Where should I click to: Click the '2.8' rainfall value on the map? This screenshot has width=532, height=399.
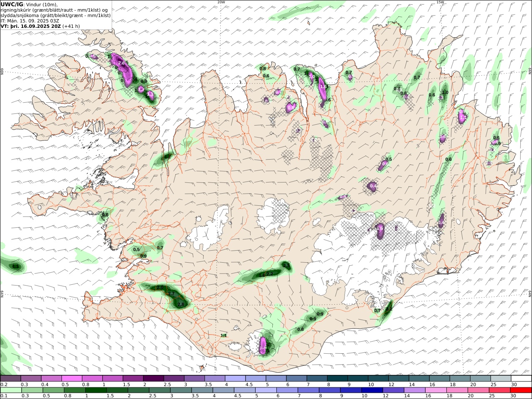click(181, 304)
